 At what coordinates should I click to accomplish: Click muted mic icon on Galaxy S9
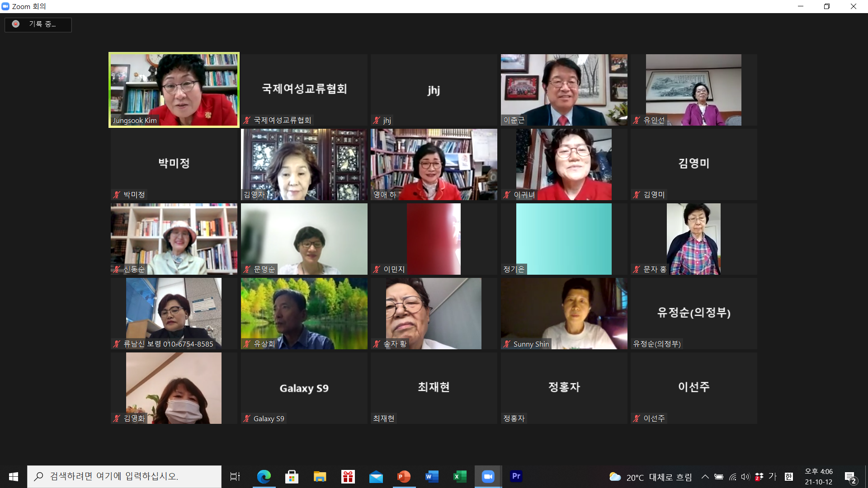coord(247,418)
